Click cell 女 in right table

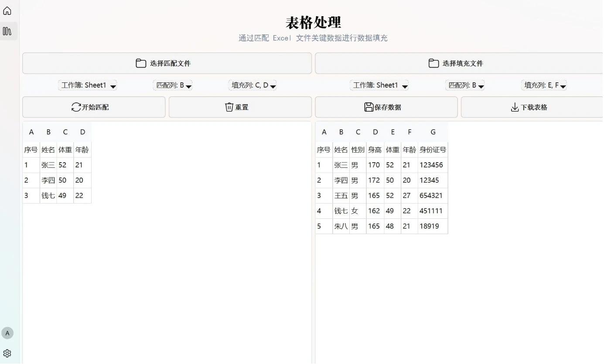[358, 211]
